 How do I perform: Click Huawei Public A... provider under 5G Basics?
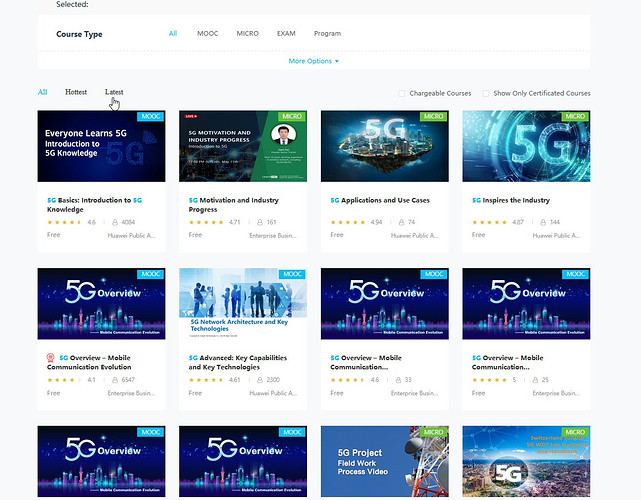[131, 235]
